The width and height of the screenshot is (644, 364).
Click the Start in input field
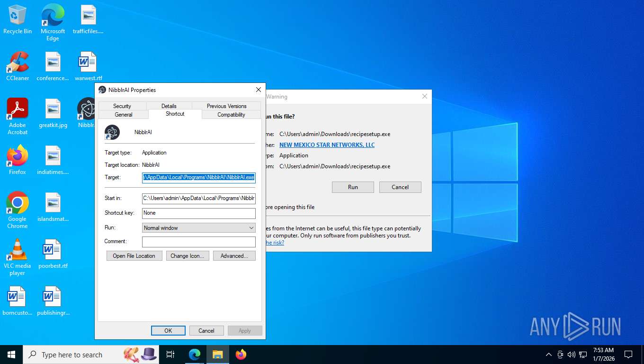click(x=199, y=198)
